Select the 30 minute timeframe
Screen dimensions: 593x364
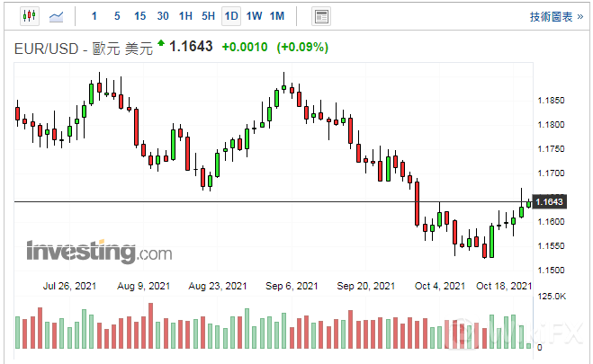163,16
